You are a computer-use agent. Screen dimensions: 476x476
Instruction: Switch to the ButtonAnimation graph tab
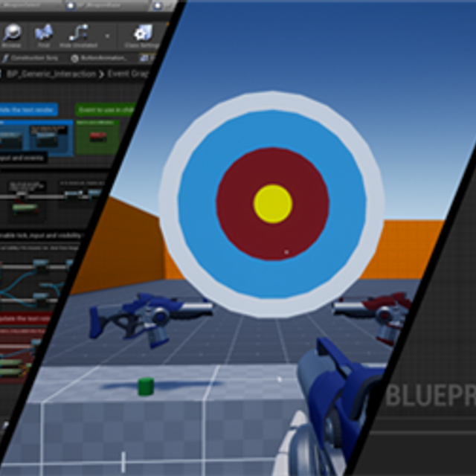[98, 58]
